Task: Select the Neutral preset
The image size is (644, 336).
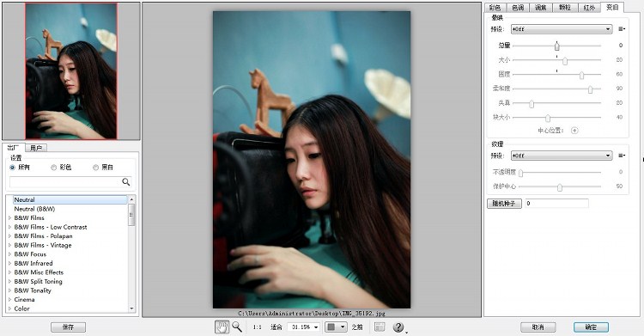Action: 70,200
